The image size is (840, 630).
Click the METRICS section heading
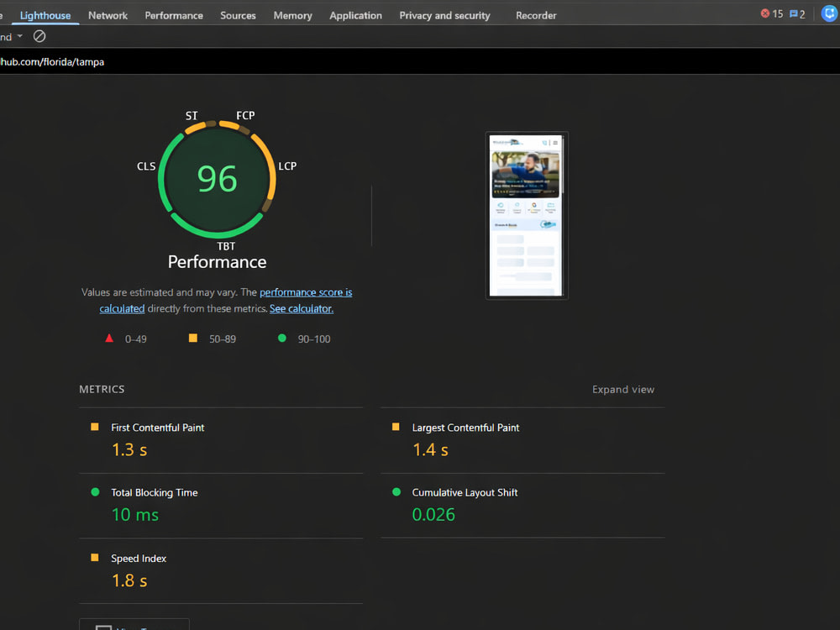102,390
